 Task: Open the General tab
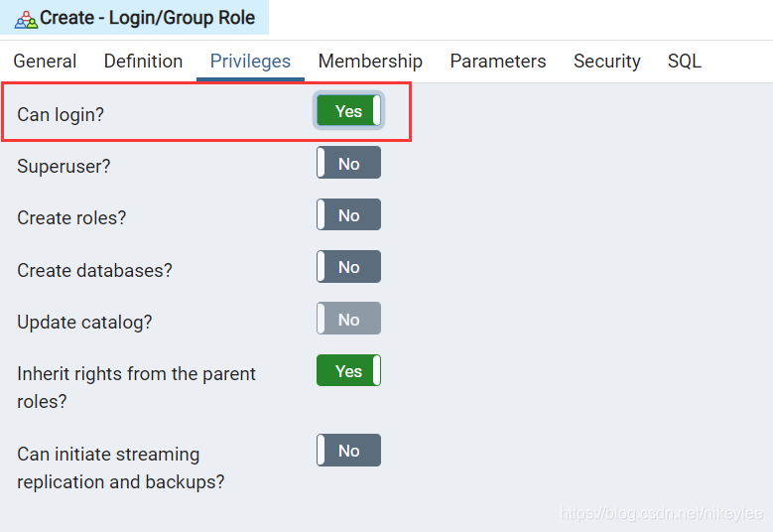[x=45, y=62]
